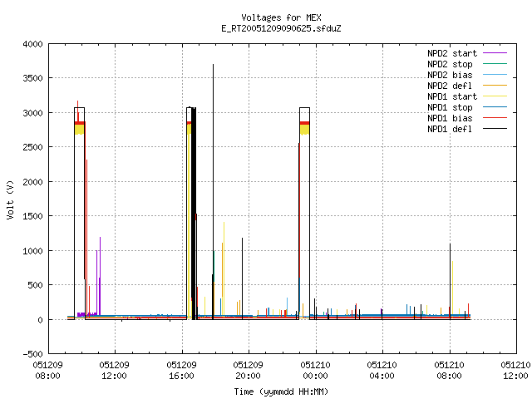This screenshot has width=532, height=399.
Task: Pick the black NPD1 defl legend line
Action: [x=495, y=129]
